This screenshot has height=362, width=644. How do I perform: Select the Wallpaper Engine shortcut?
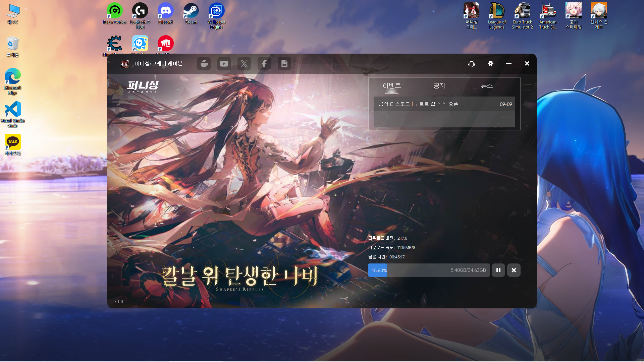point(217,16)
